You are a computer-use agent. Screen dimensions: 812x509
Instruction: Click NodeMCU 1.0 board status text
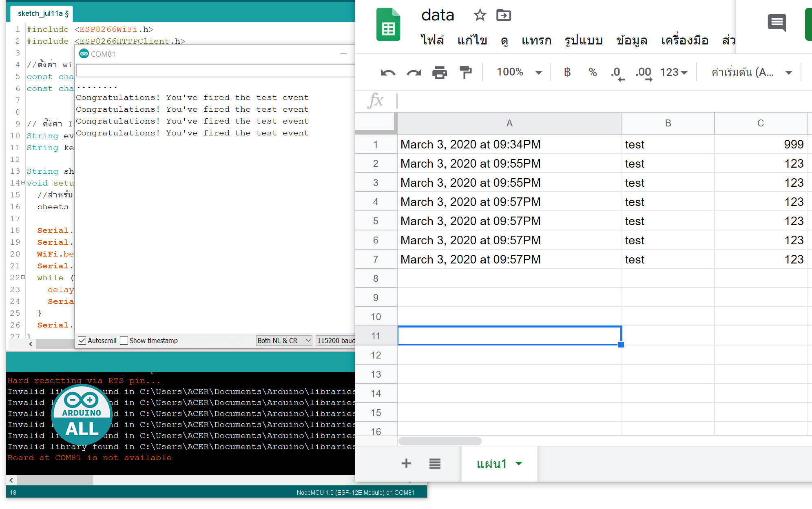point(355,493)
